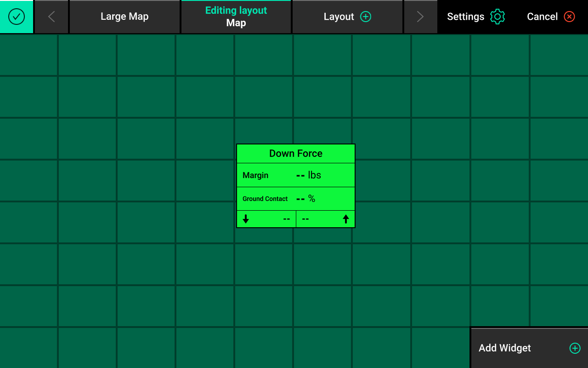The height and width of the screenshot is (368, 588).
Task: Click the Settings gear icon
Action: click(x=498, y=17)
